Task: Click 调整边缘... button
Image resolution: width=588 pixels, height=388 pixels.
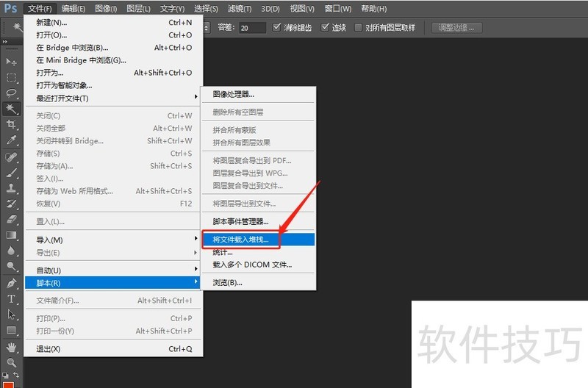Action: coord(456,27)
